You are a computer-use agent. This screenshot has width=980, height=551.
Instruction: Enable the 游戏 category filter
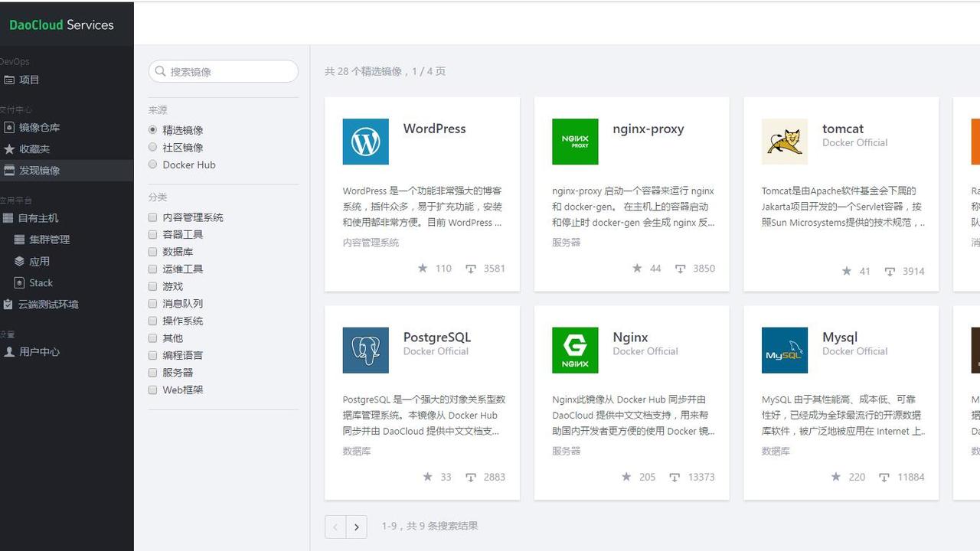click(153, 286)
